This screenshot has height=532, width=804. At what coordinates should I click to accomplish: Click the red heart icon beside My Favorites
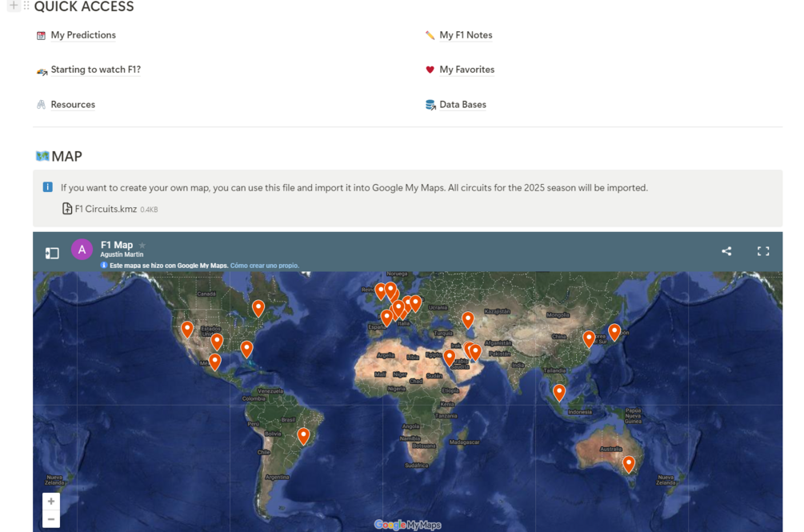pyautogui.click(x=430, y=70)
